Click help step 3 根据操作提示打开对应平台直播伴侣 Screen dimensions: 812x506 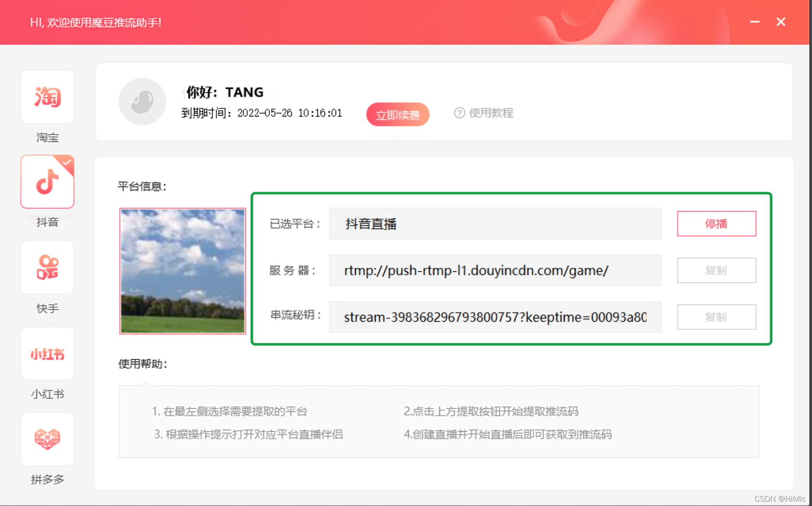248,434
